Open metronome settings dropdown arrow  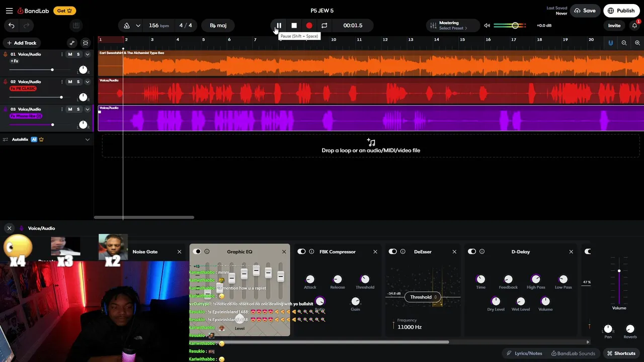138,26
